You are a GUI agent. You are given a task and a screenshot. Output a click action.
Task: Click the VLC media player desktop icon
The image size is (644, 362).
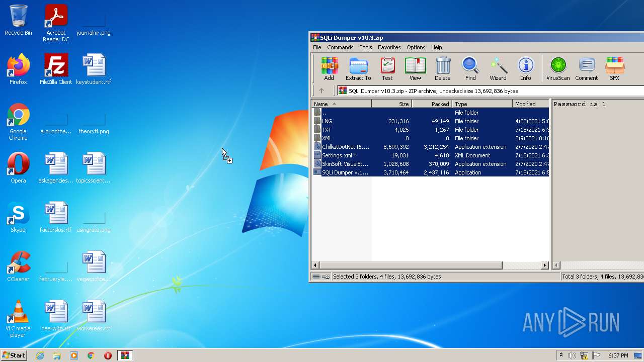pyautogui.click(x=18, y=319)
